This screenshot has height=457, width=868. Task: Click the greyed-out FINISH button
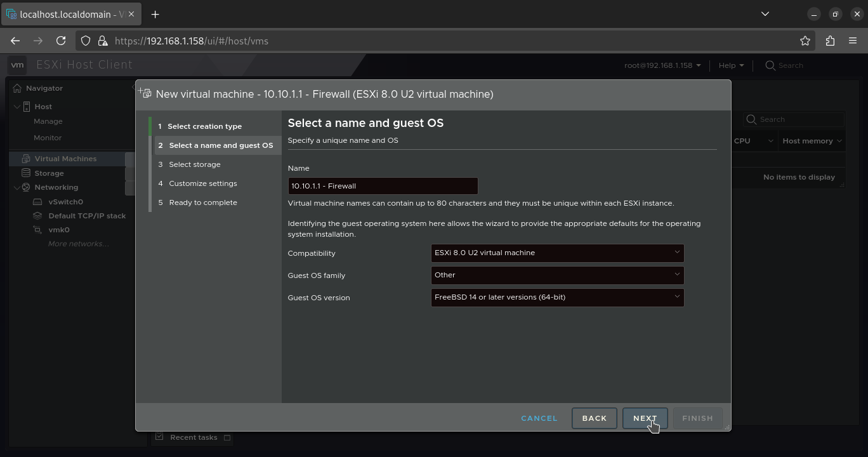tap(697, 418)
